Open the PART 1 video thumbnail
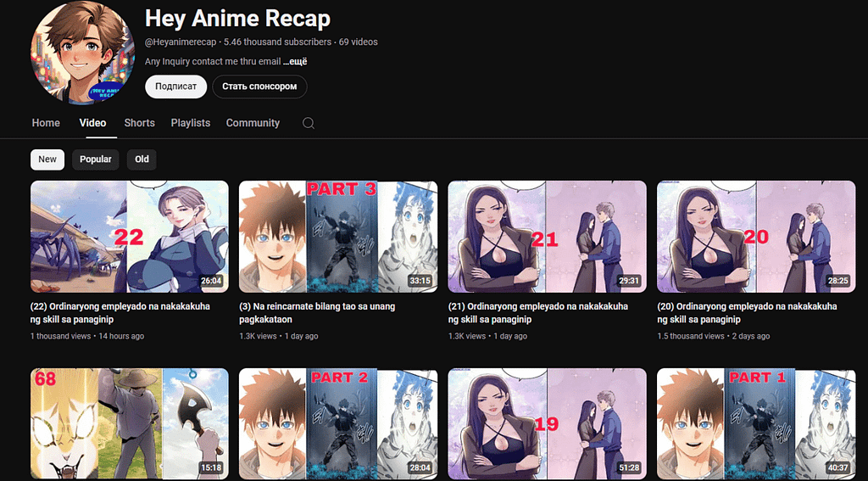This screenshot has width=868, height=481. [756, 424]
